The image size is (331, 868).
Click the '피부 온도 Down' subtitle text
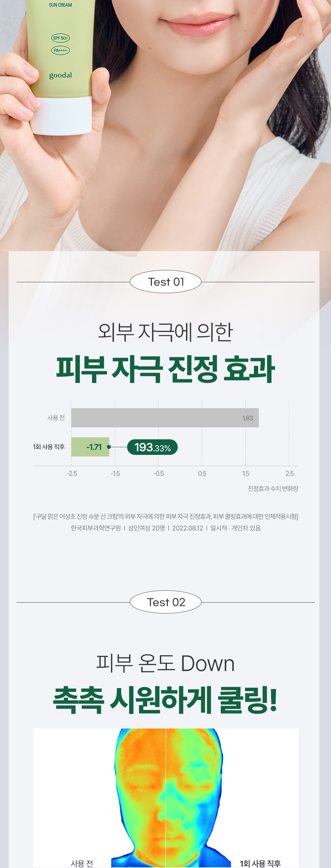[x=165, y=663]
